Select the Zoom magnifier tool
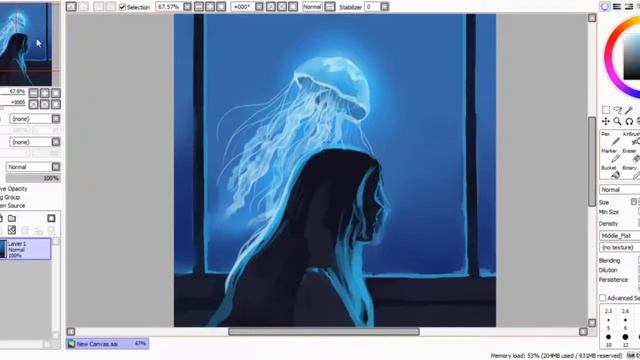 click(x=618, y=121)
